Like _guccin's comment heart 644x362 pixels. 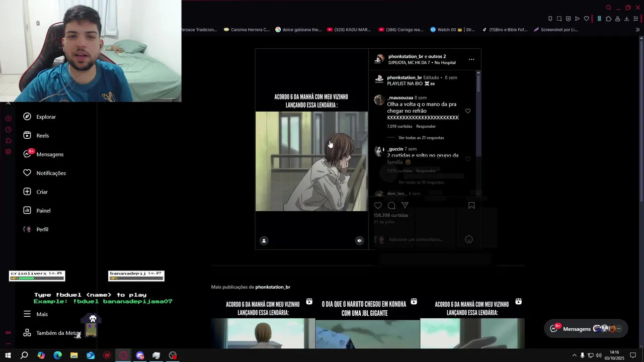click(467, 159)
